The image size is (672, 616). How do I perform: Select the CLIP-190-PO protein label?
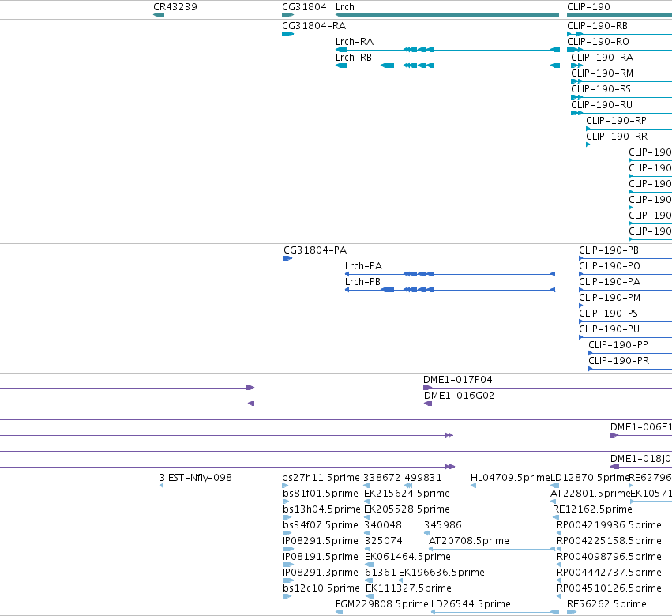[x=610, y=266]
